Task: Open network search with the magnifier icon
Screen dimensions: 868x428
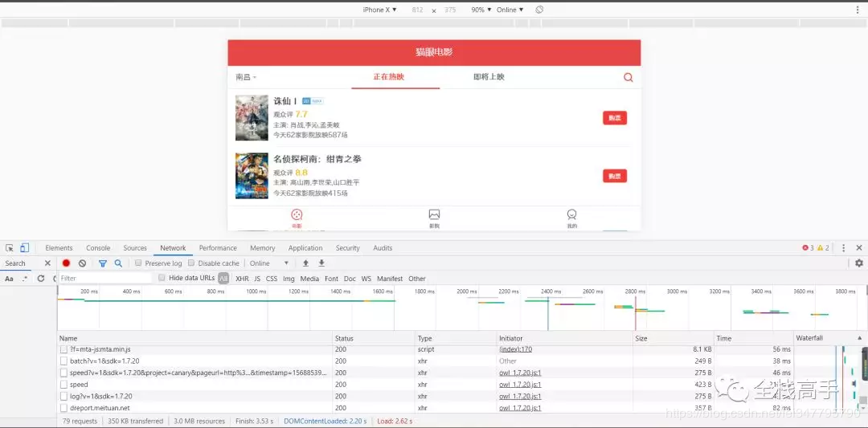Action: (118, 263)
